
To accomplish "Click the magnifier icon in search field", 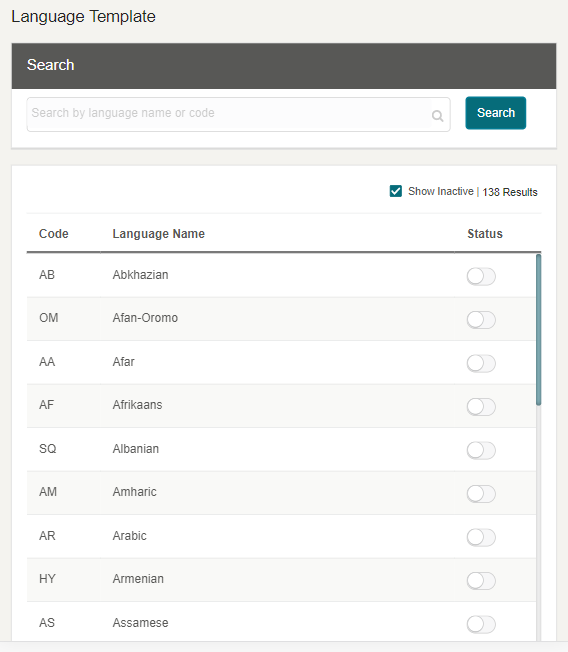I will (x=437, y=116).
